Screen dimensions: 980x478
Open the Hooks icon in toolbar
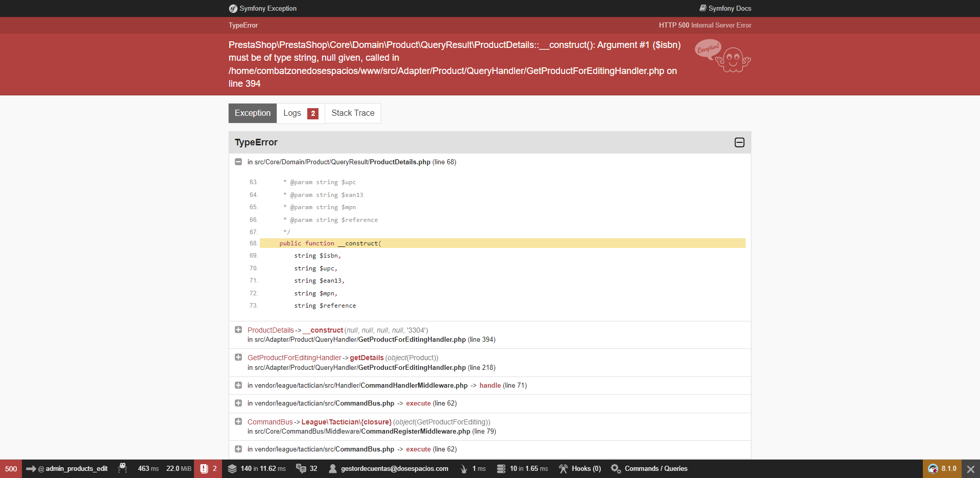tap(563, 469)
